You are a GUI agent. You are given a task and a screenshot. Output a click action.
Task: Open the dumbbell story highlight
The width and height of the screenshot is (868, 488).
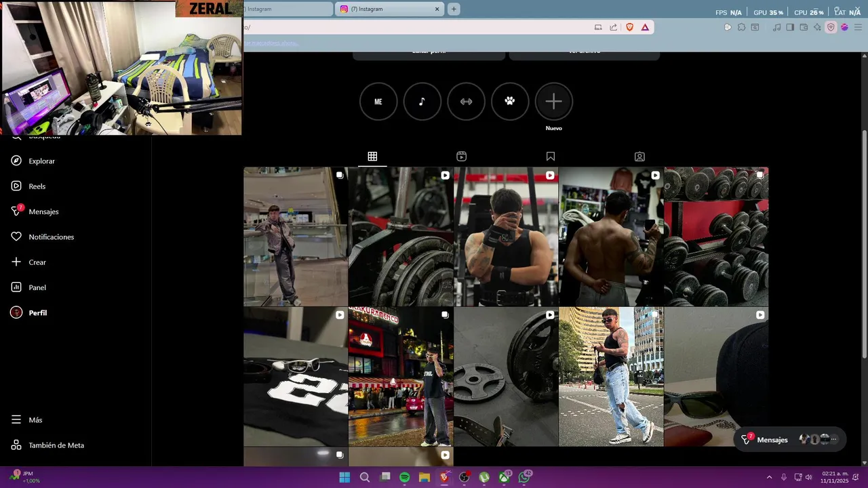point(467,102)
